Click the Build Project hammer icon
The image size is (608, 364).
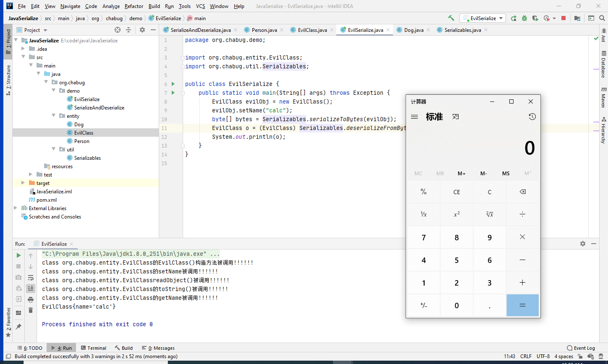tap(451, 18)
